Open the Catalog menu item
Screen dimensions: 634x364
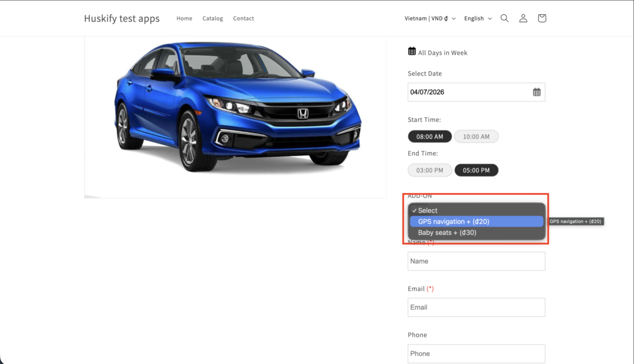coord(212,19)
